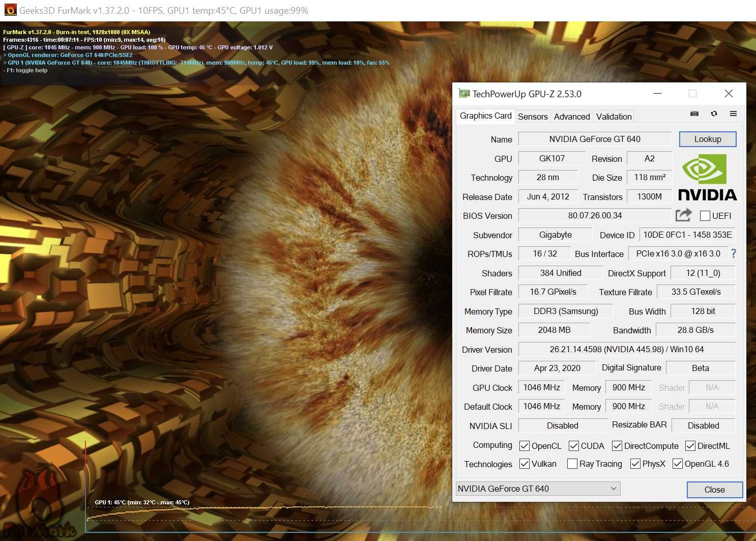Viewport: 756px width, 541px height.
Task: Click the Pixel Fillrate value 16.7 GPixel/s
Action: click(x=553, y=292)
